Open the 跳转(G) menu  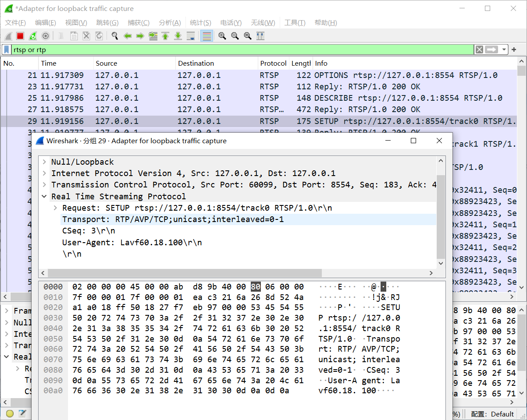[107, 23]
